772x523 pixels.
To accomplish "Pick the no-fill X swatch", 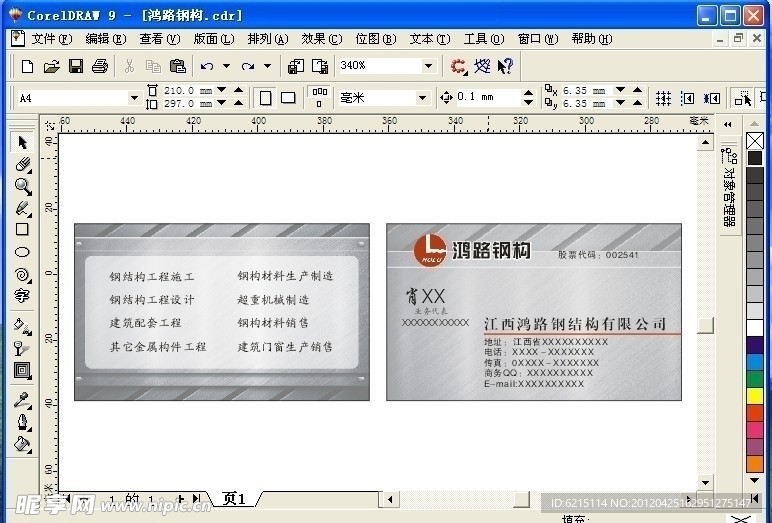I will (x=755, y=141).
